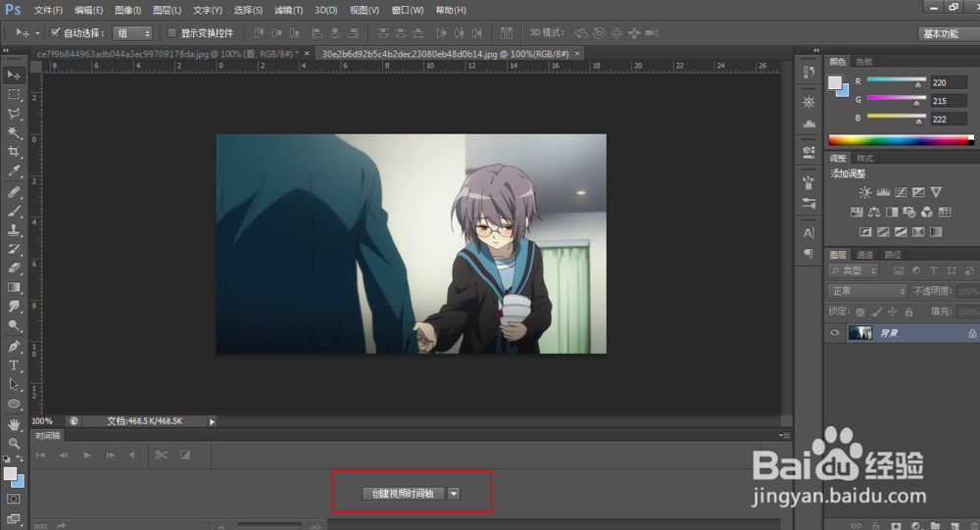This screenshot has height=530, width=980.
Task: Select the Eyedropper tool
Action: pos(14,171)
